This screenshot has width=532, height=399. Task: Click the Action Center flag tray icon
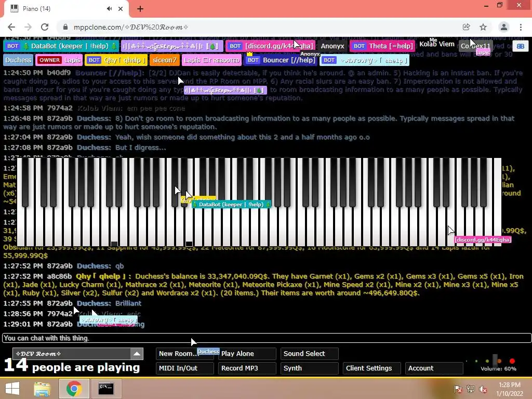coord(458,389)
